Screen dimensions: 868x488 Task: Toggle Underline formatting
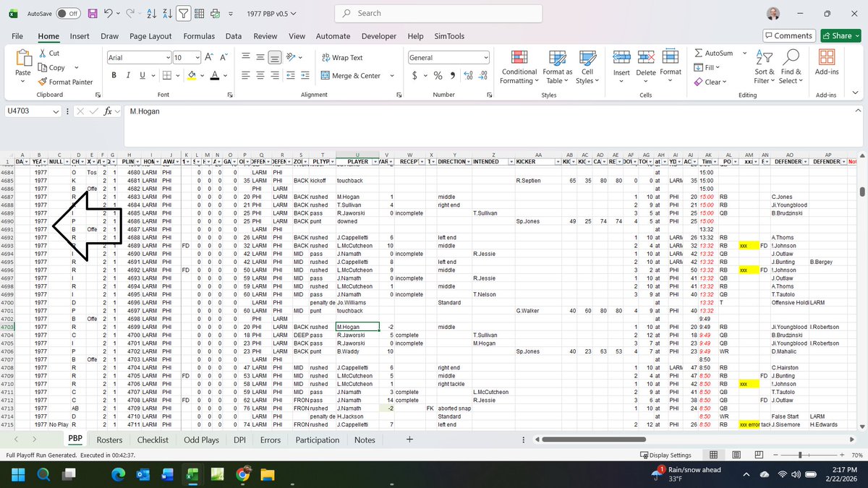142,76
